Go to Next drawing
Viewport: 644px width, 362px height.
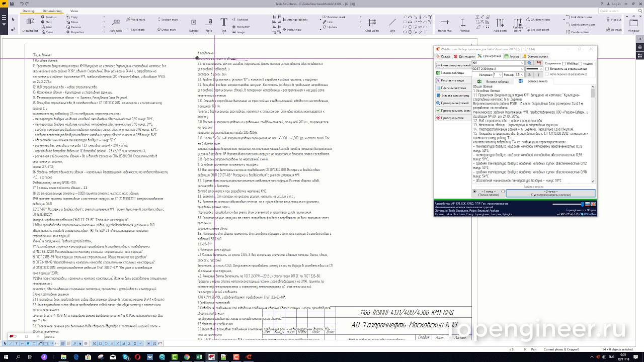[x=47, y=22]
